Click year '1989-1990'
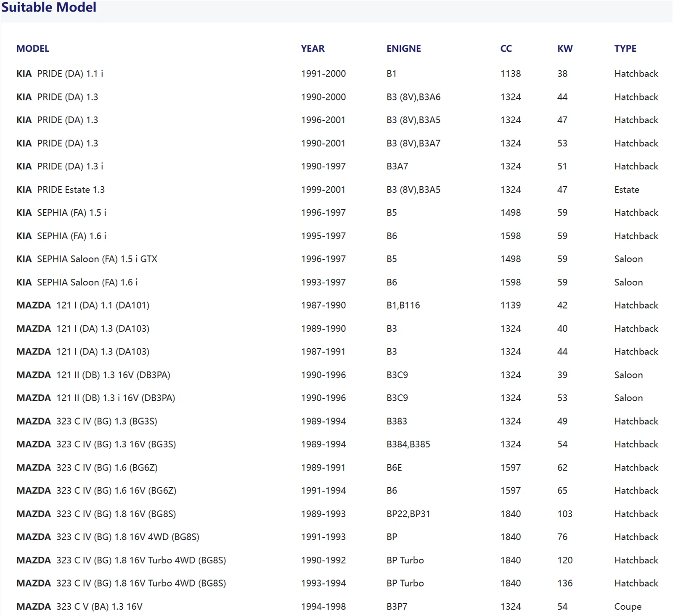Screen dimensions: 673x616 coord(323,328)
